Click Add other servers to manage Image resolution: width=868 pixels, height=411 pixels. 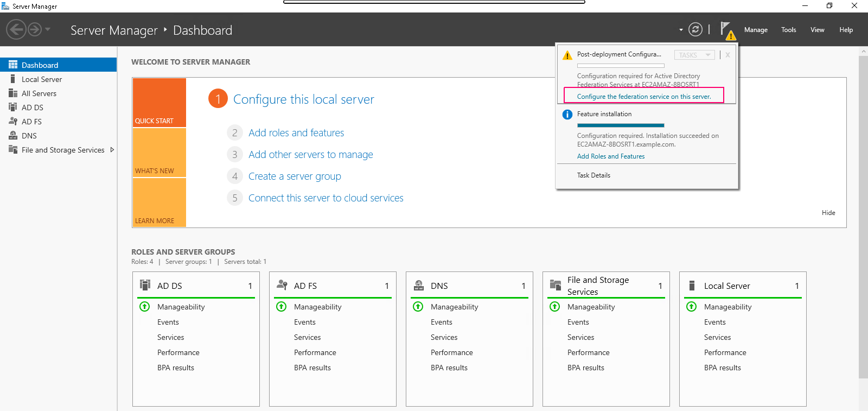(x=311, y=155)
